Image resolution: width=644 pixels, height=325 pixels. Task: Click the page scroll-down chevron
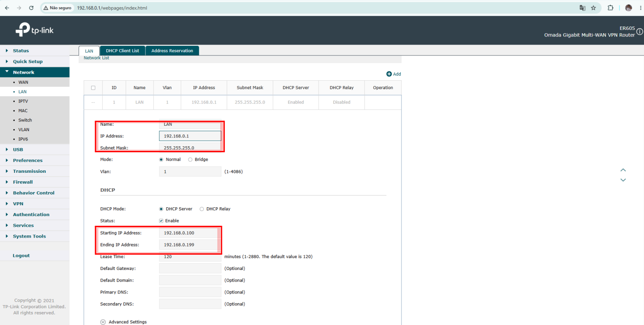coord(623,180)
